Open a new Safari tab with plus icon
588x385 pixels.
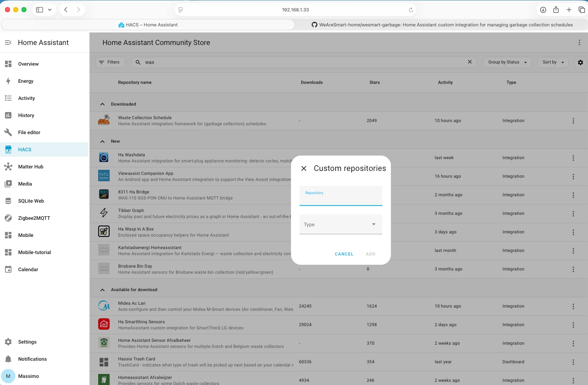[569, 10]
